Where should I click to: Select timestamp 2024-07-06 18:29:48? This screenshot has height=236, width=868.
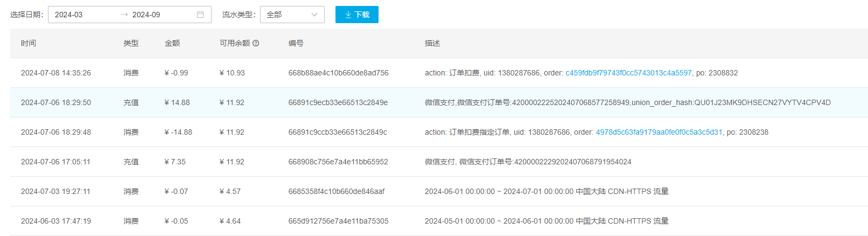[x=56, y=132]
